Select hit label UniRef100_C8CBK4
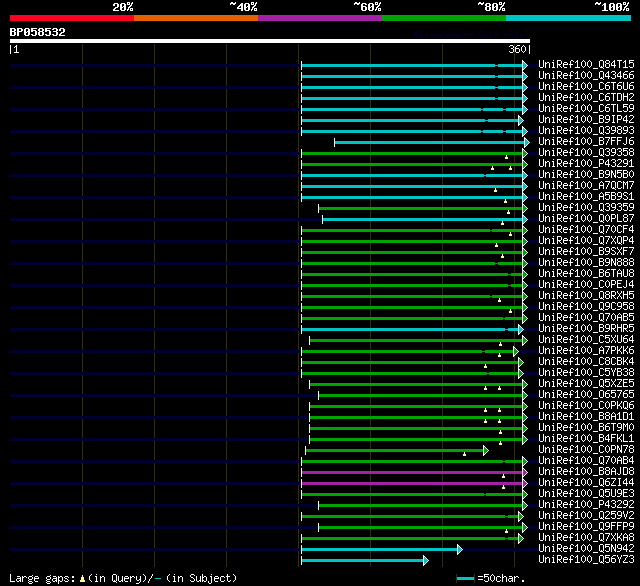The width and height of the screenshot is (640, 586). coord(586,362)
